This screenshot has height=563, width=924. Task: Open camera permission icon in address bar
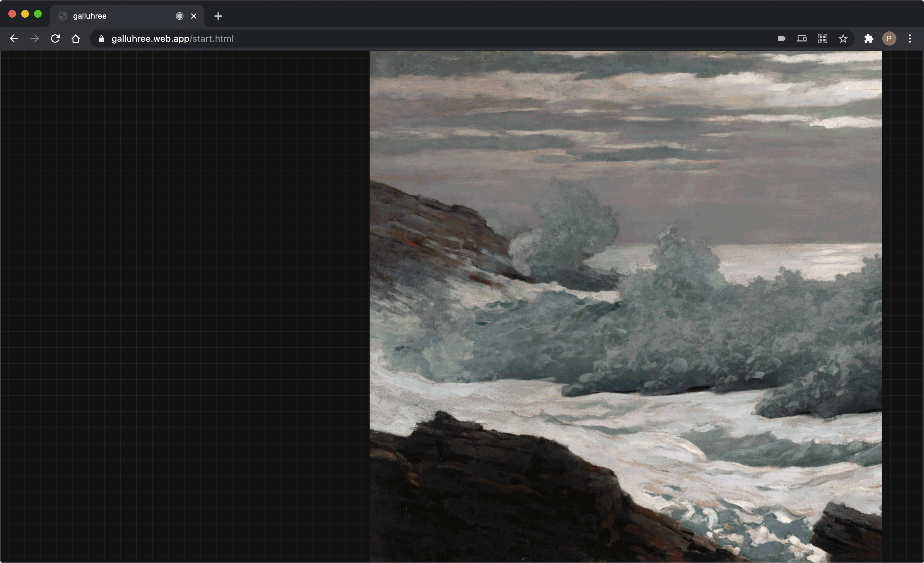click(782, 39)
